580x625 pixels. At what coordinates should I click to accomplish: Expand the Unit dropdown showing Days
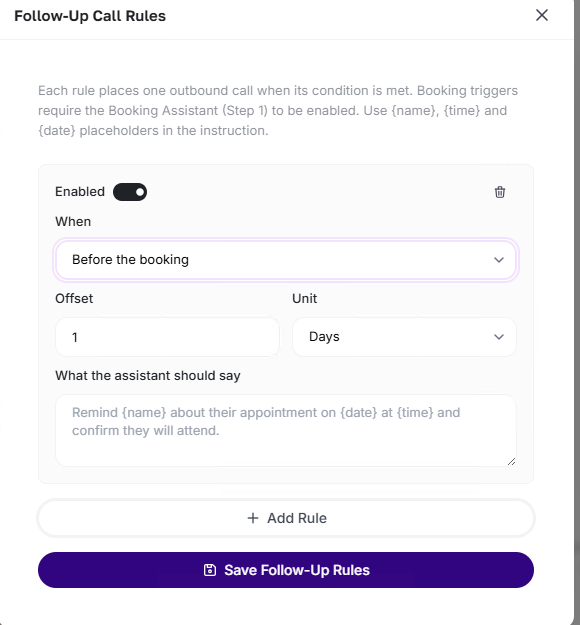(x=404, y=337)
